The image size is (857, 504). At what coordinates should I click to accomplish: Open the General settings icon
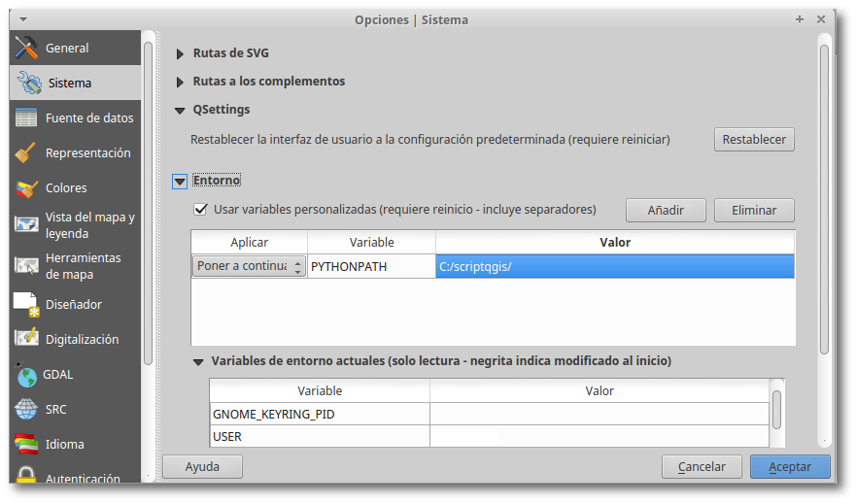(x=26, y=48)
